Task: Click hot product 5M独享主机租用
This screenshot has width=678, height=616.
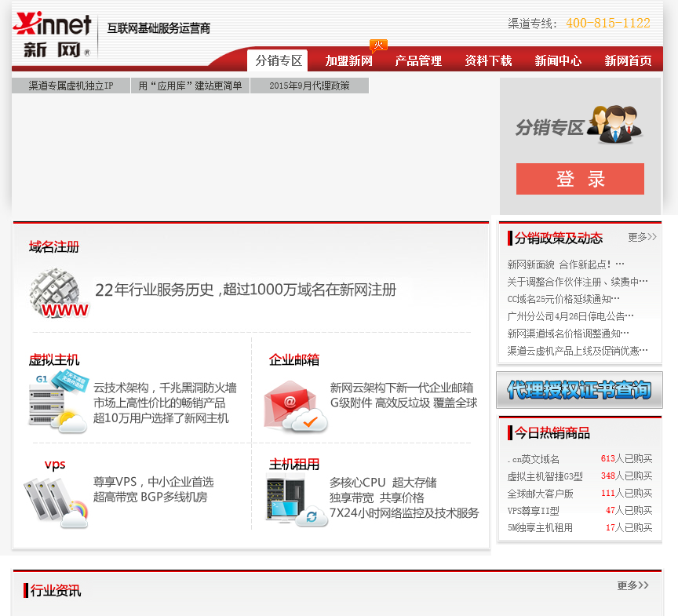Action: tap(540, 528)
